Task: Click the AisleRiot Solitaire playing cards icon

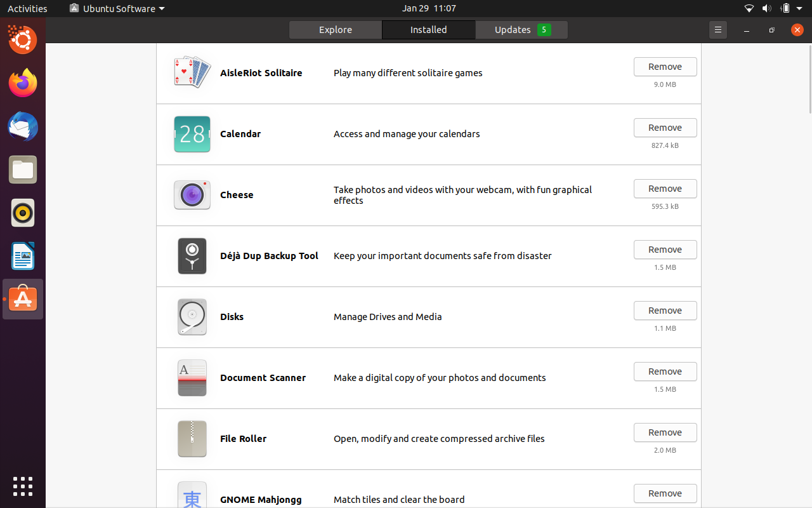Action: (192, 71)
